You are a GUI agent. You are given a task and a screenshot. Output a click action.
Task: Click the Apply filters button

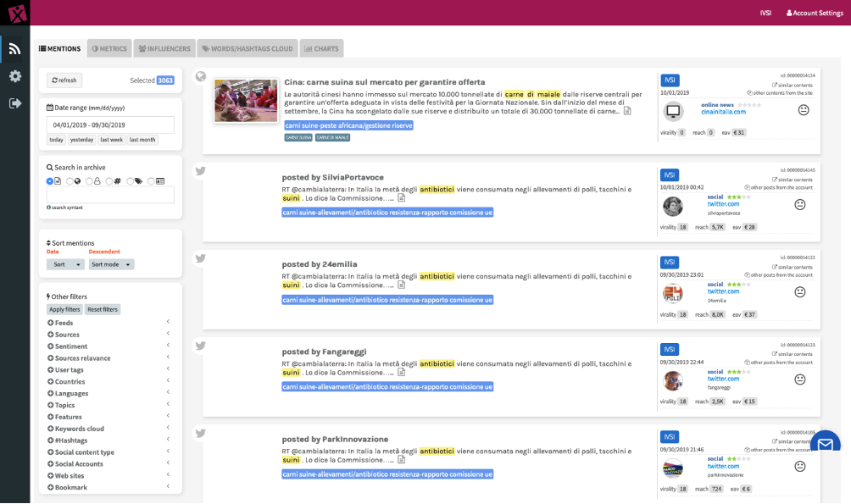click(x=64, y=309)
